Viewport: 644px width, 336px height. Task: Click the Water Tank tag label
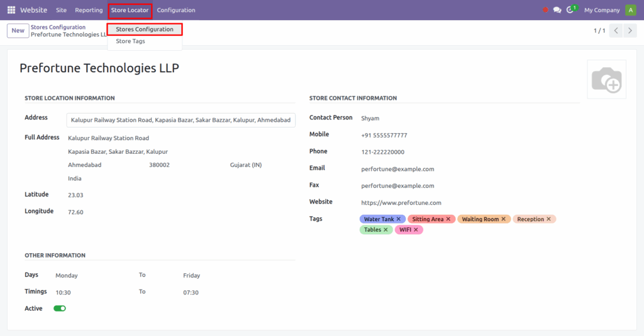pos(379,219)
